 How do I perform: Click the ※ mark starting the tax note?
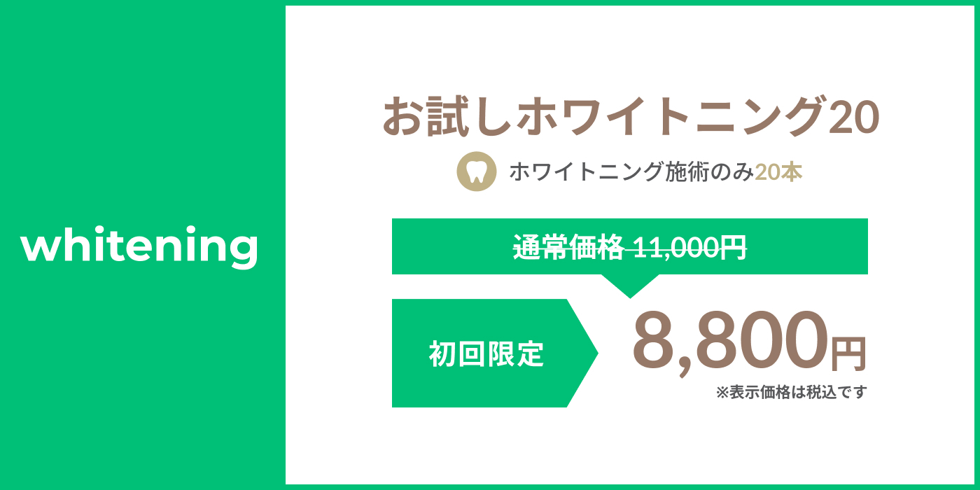point(722,393)
